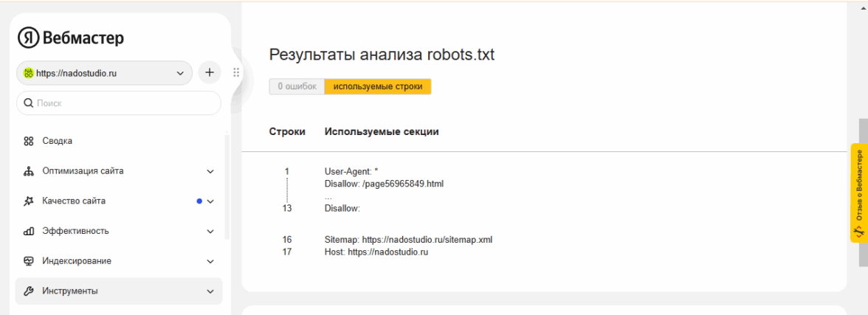Click the Оптимизация сайта hierarchy icon
868x315 pixels.
tap(29, 171)
